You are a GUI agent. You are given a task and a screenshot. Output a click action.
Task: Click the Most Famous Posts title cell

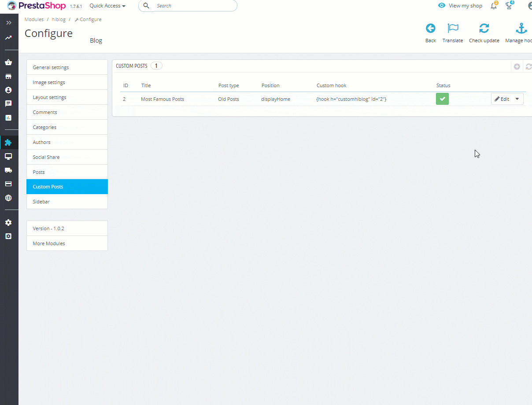point(163,99)
